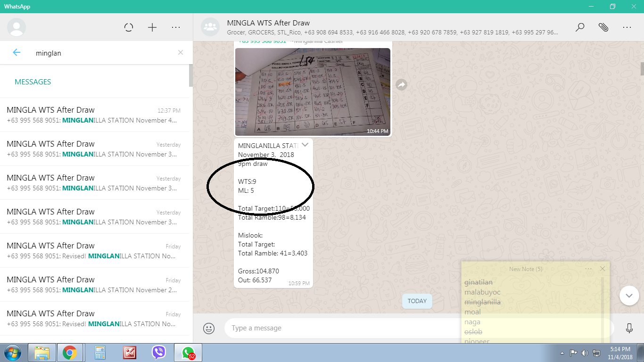Click 'minglanilla' in the sticky note
This screenshot has width=644, height=362.
point(482,302)
